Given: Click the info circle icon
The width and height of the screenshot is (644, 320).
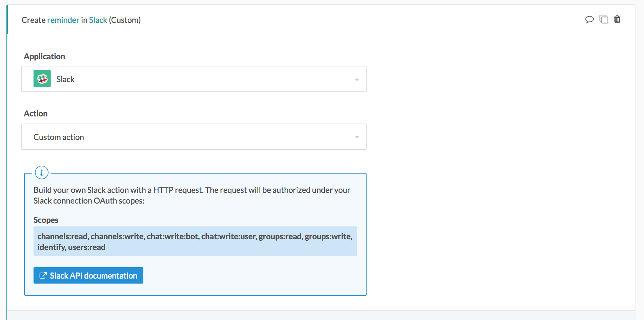Looking at the screenshot, I should [x=42, y=173].
